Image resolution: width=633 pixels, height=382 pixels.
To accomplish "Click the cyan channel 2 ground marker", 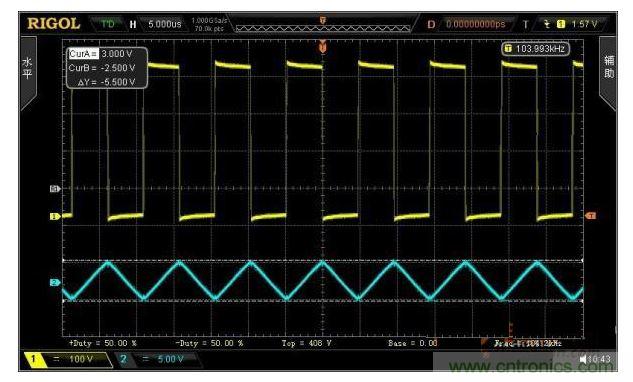I will point(55,282).
